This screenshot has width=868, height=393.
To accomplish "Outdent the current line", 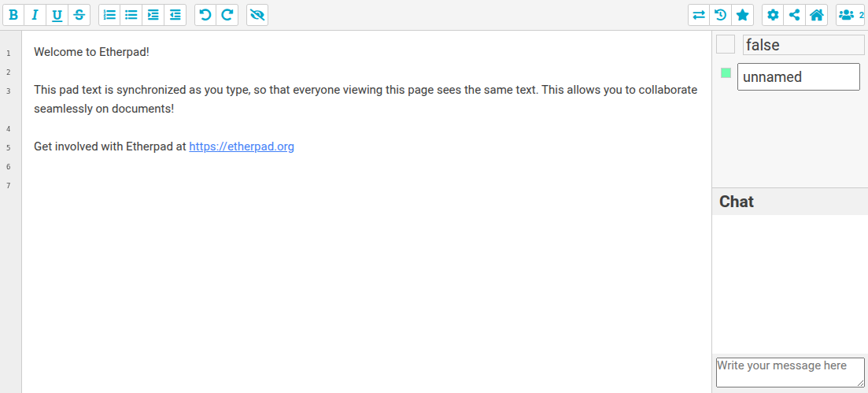I will (175, 15).
